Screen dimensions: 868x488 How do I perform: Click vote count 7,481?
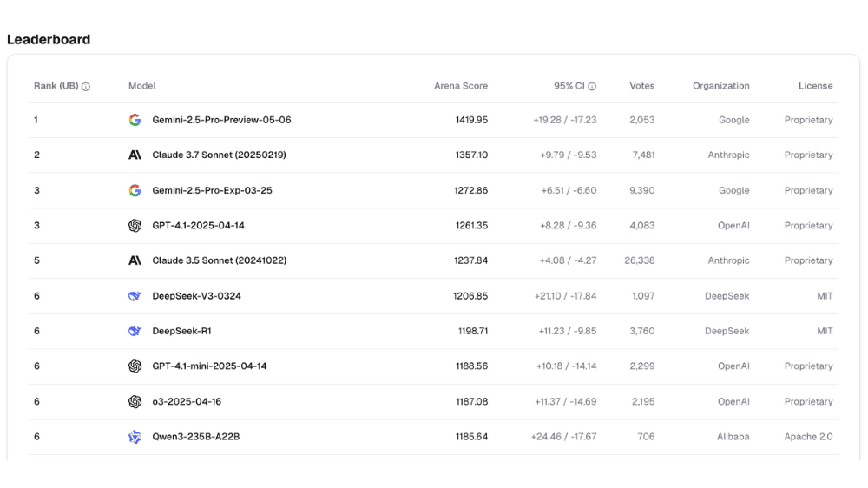point(643,155)
